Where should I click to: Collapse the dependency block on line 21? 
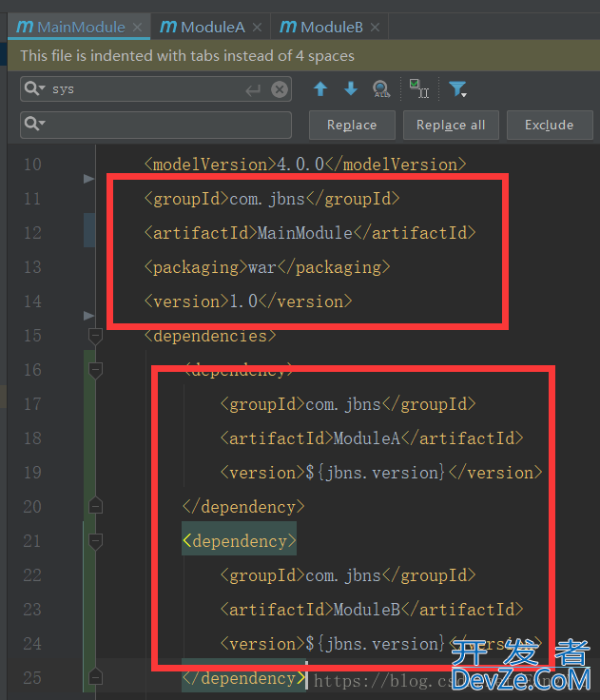(95, 541)
